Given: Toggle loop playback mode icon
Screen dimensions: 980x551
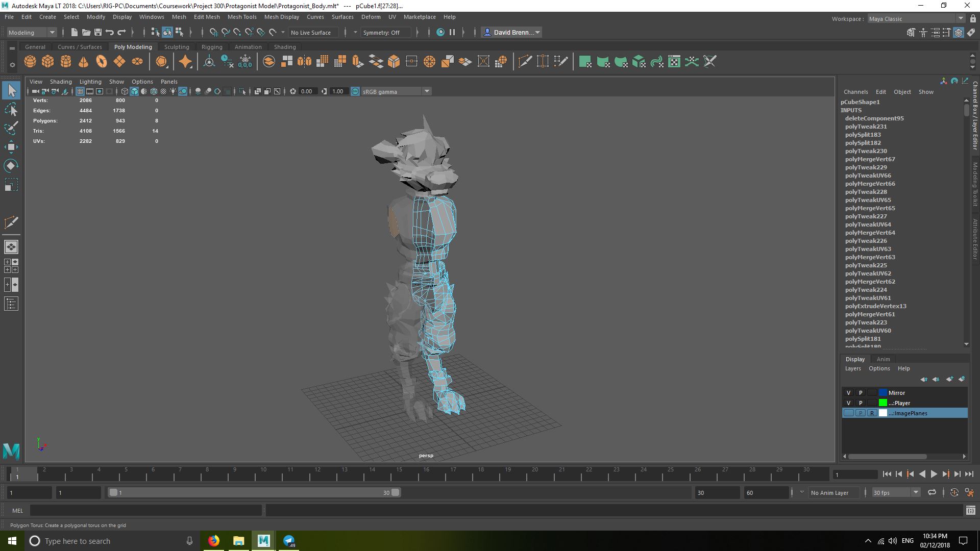Looking at the screenshot, I should coord(932,492).
